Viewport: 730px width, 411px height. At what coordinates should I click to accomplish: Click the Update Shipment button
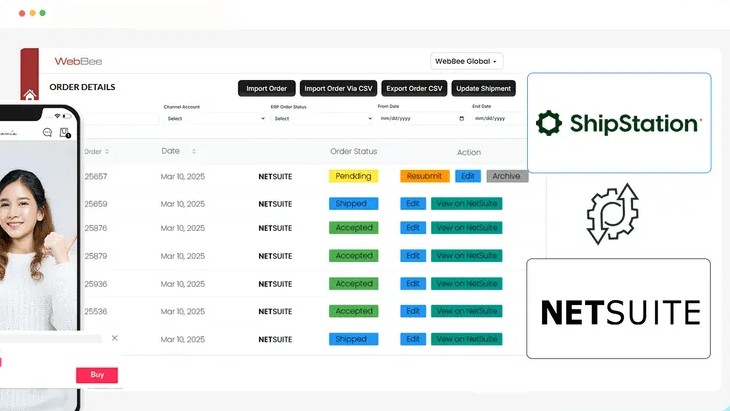pos(483,88)
